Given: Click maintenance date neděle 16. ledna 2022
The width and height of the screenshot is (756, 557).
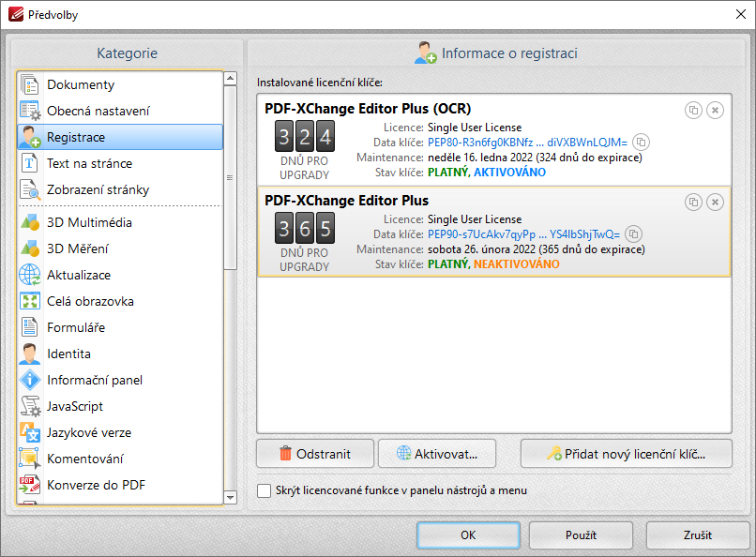Looking at the screenshot, I should tap(480, 158).
